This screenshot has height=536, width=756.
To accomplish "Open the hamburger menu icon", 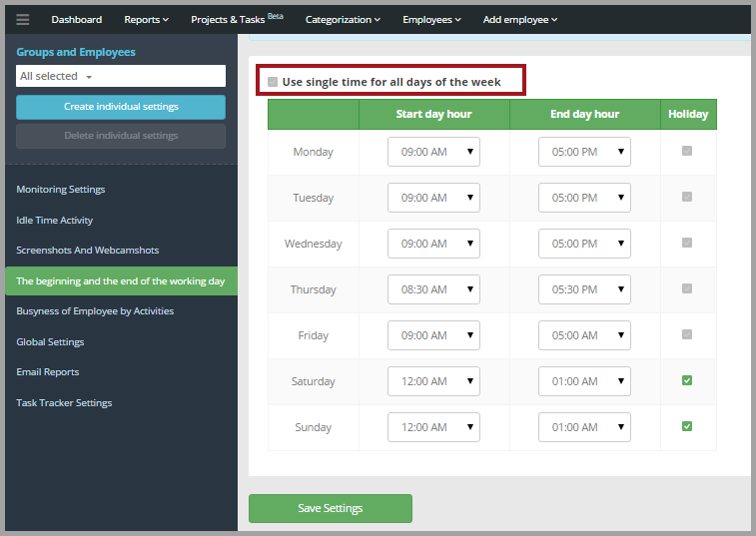I will point(23,19).
